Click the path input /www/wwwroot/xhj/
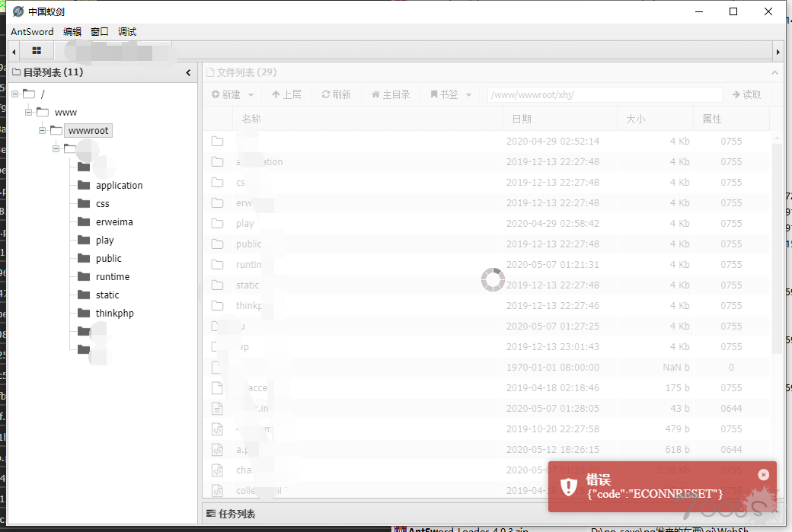Viewport: 792px width, 532px height. coord(605,94)
